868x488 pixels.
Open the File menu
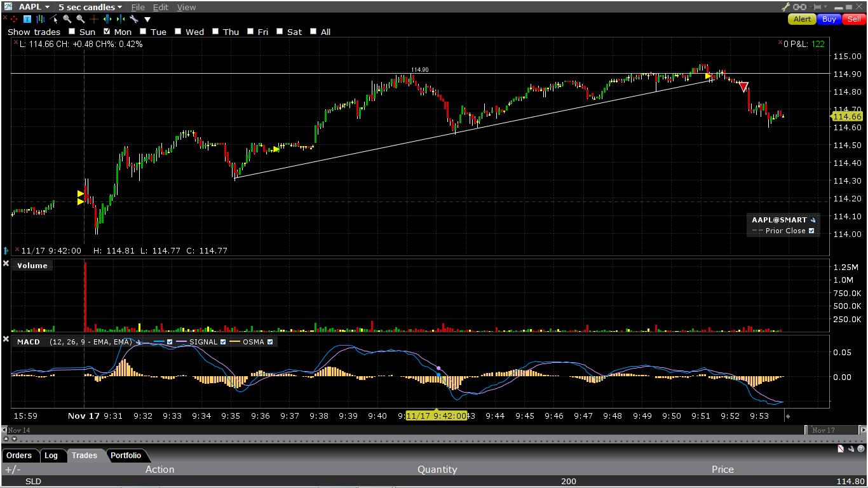tap(138, 7)
